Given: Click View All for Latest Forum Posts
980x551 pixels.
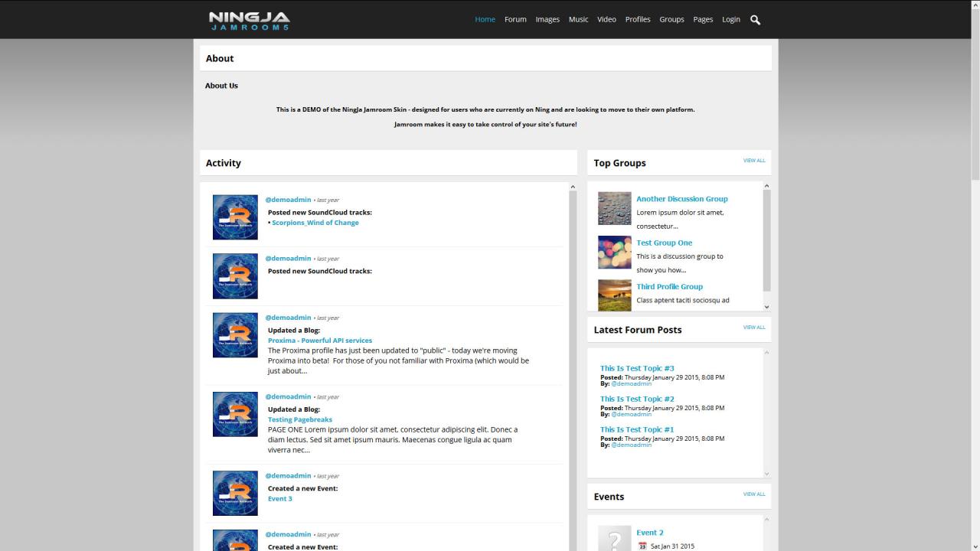Looking at the screenshot, I should pyautogui.click(x=754, y=328).
